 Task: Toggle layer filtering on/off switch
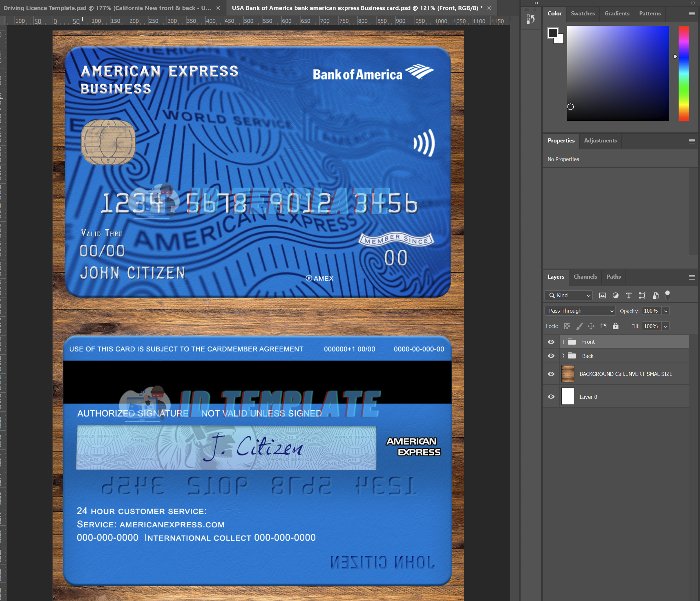(668, 295)
